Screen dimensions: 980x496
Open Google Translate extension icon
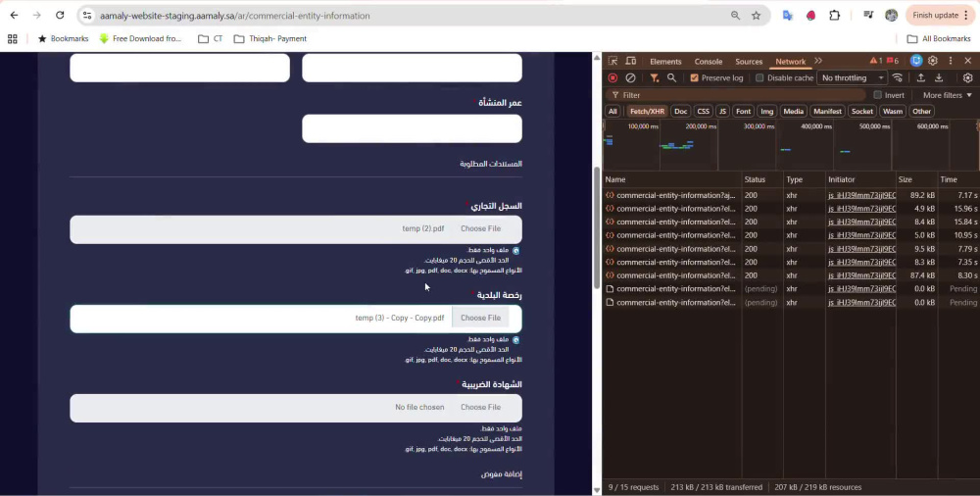coord(788,16)
